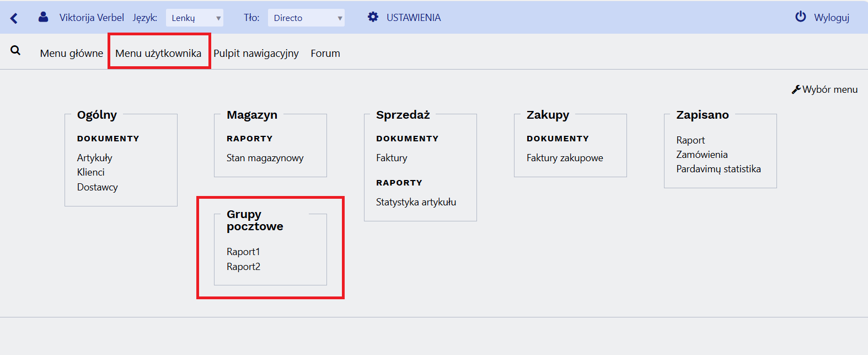This screenshot has height=355, width=868.
Task: Click RAPORTY label under Magazyn
Action: point(250,139)
